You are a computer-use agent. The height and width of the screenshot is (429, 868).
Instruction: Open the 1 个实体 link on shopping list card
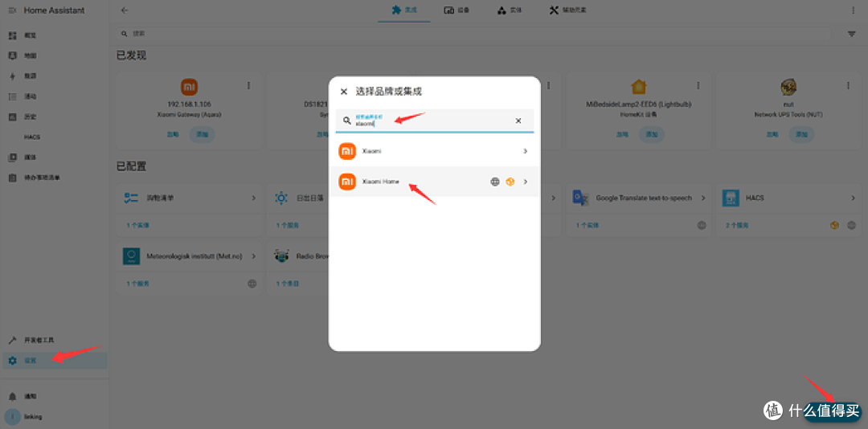click(138, 225)
